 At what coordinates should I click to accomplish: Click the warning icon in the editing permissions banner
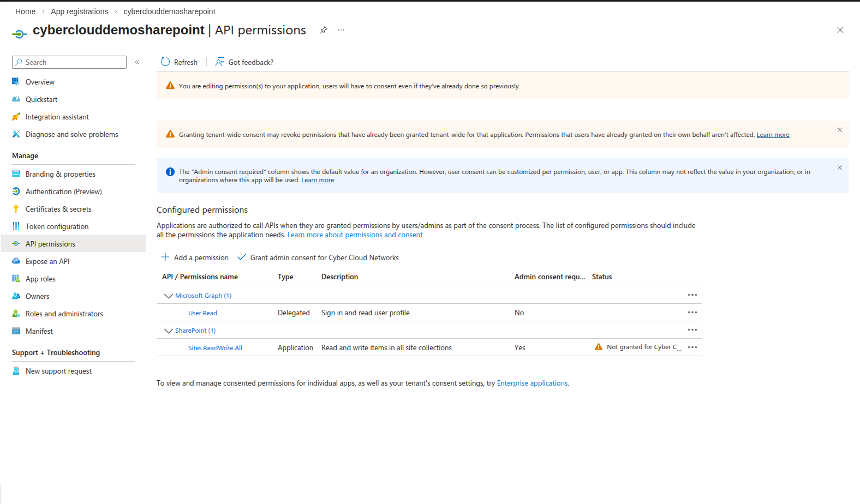coord(170,86)
